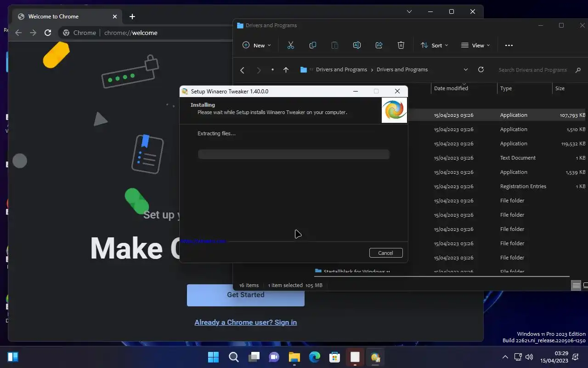Click first Drivers and Programs breadcrumb
588x368 pixels.
coord(341,70)
